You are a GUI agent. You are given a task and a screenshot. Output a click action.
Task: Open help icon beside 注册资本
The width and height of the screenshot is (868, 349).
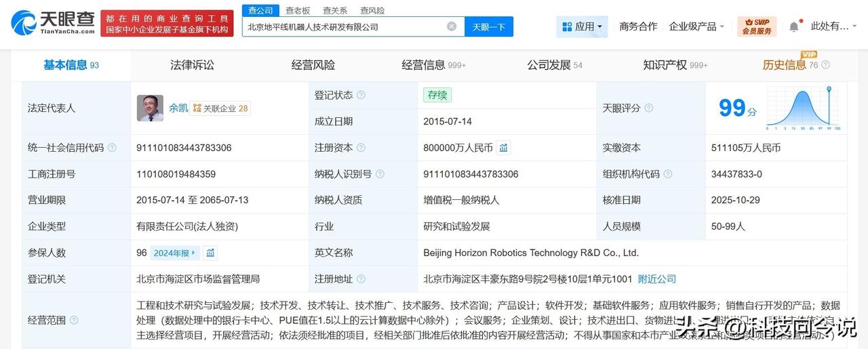point(361,148)
